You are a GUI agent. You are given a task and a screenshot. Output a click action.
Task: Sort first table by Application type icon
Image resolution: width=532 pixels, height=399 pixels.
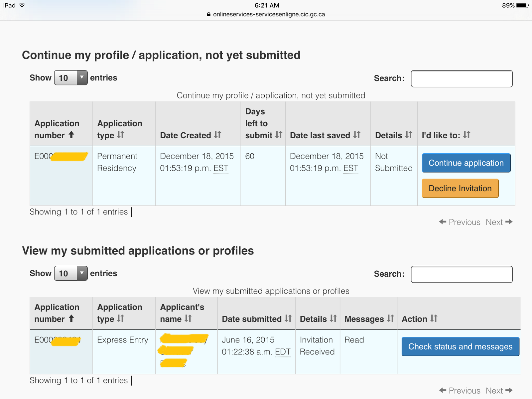(x=120, y=135)
